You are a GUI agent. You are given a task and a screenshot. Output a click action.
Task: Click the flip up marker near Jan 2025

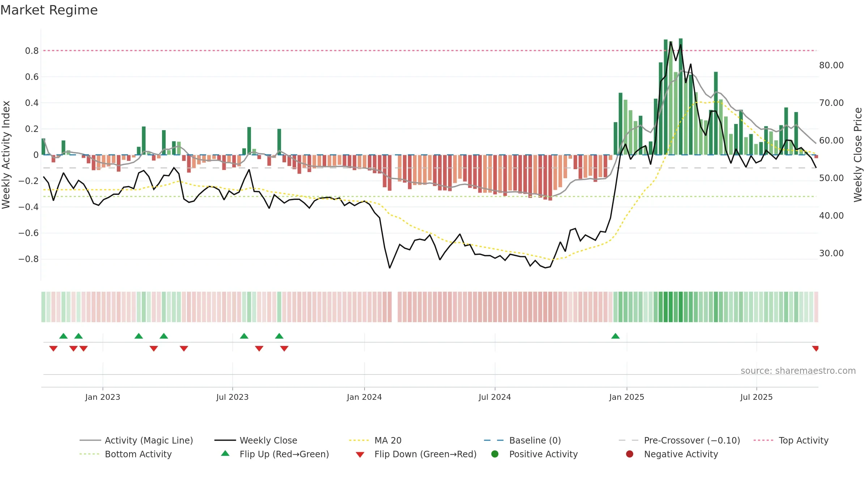[x=616, y=336]
